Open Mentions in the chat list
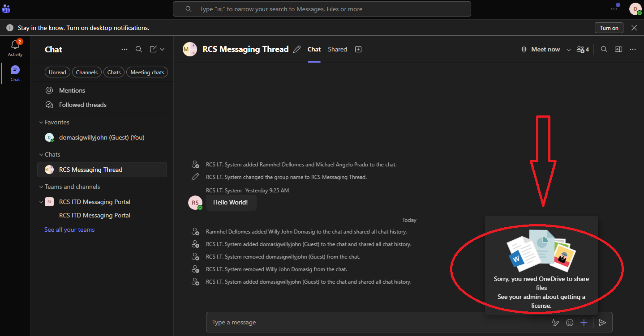The width and height of the screenshot is (644, 336). pyautogui.click(x=102, y=90)
